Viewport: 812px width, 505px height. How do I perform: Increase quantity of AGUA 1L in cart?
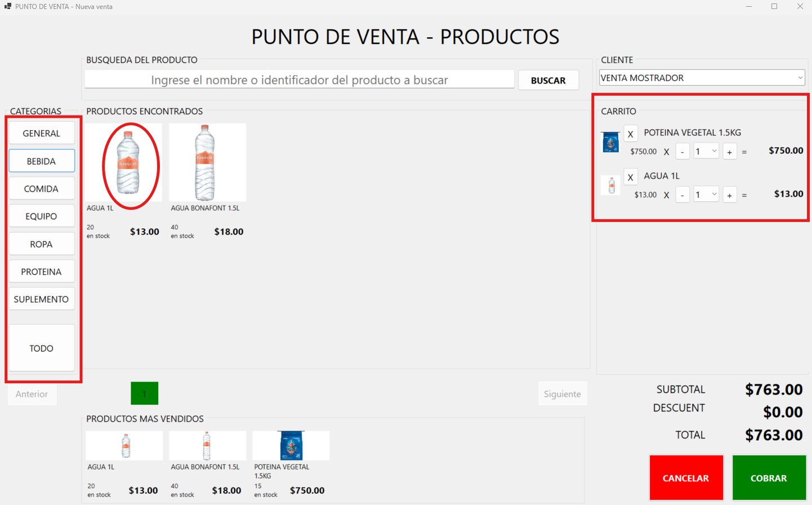click(x=730, y=195)
